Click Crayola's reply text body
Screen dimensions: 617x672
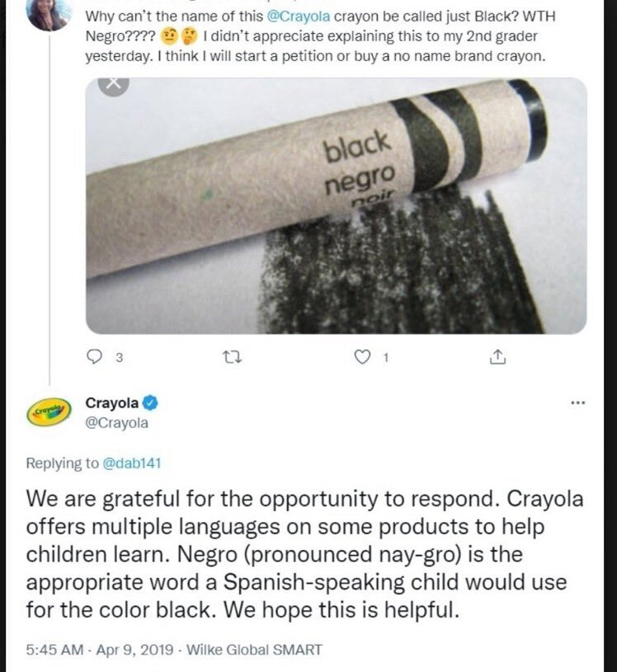point(297,554)
